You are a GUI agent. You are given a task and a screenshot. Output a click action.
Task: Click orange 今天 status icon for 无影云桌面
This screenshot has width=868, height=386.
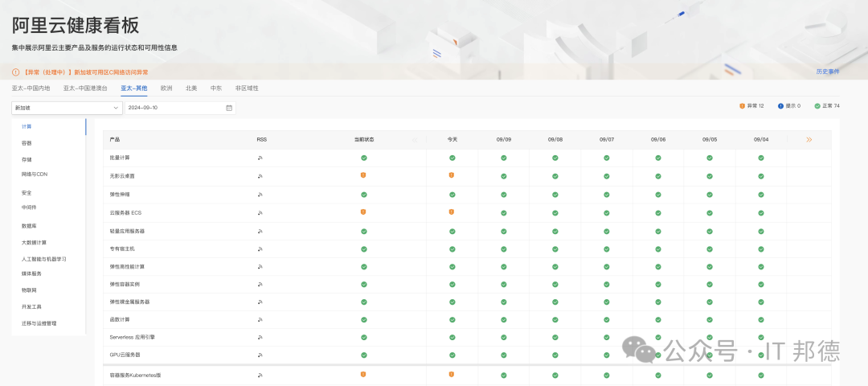click(x=452, y=175)
